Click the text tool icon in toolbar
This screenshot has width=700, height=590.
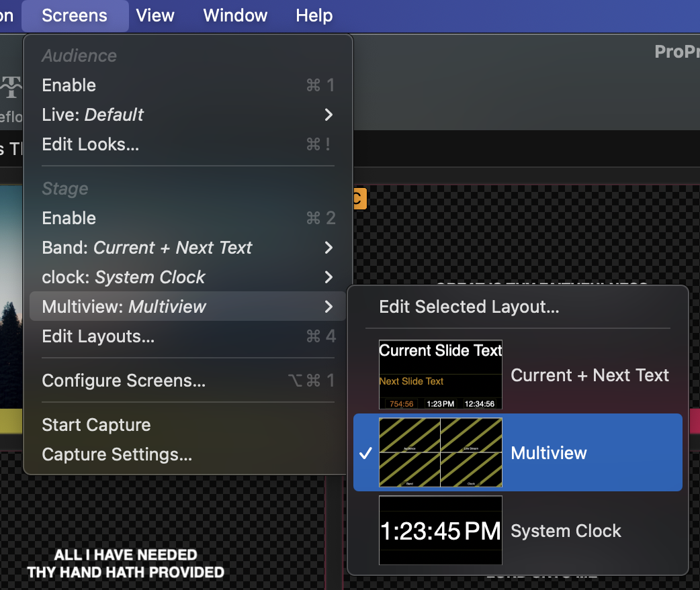click(11, 87)
